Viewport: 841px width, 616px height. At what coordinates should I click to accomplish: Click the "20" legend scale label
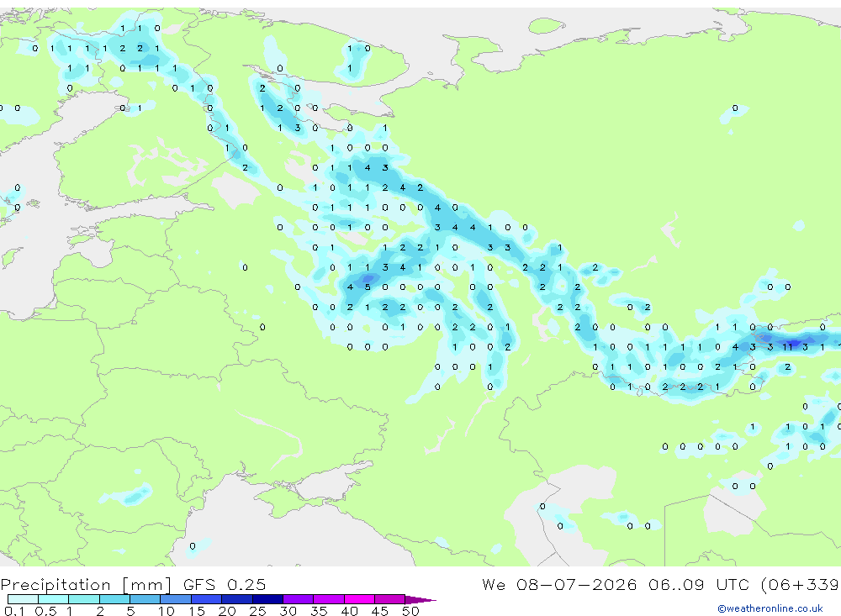227,611
